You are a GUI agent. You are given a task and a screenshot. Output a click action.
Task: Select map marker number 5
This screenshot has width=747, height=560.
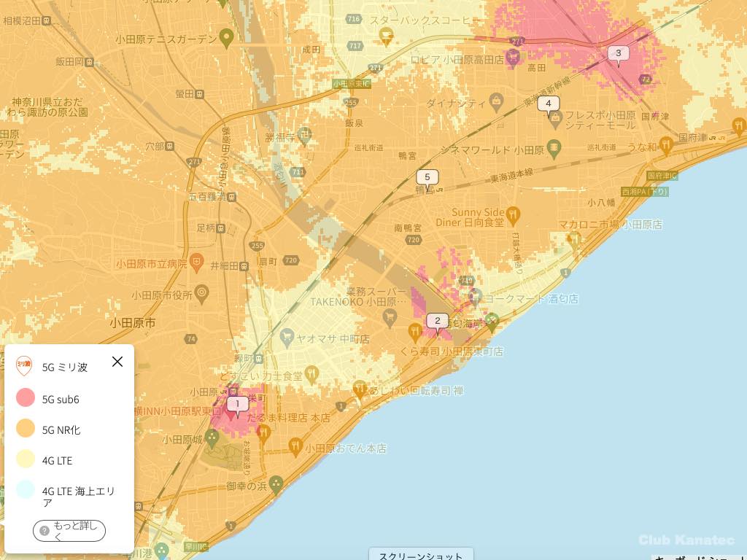[427, 177]
